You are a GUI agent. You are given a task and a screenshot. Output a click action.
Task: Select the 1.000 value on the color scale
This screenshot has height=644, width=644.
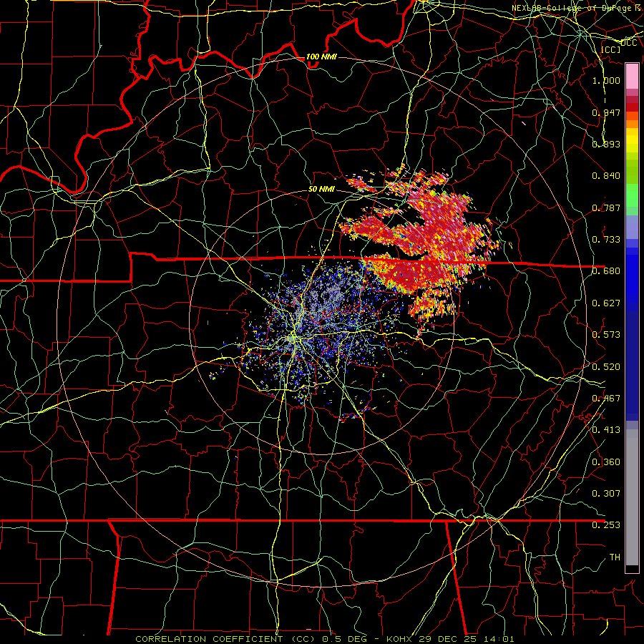click(x=606, y=80)
